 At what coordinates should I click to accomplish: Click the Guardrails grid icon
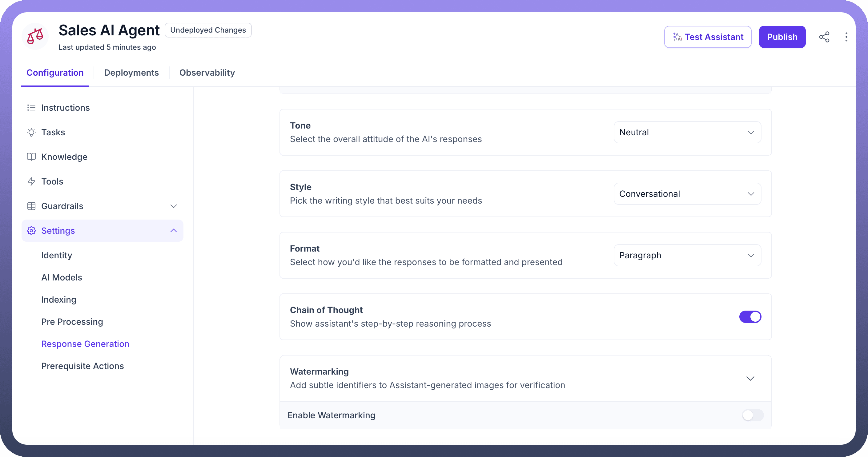point(31,206)
